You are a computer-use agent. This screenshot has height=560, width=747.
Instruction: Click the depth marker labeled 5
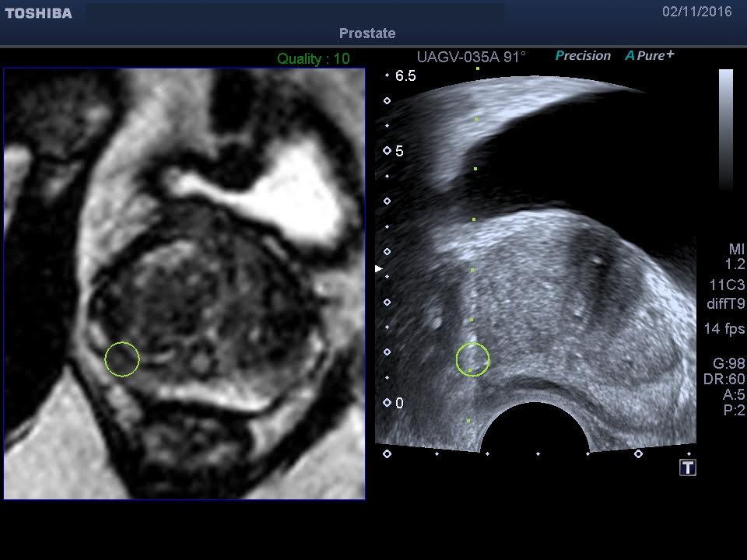399,151
